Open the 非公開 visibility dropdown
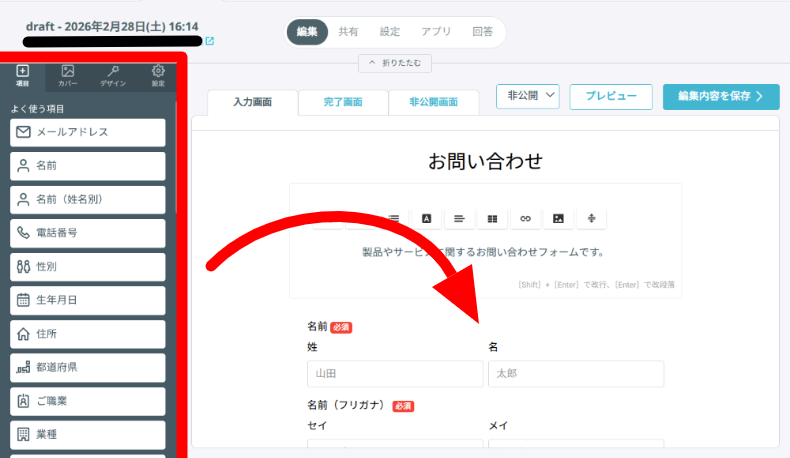 tap(528, 96)
